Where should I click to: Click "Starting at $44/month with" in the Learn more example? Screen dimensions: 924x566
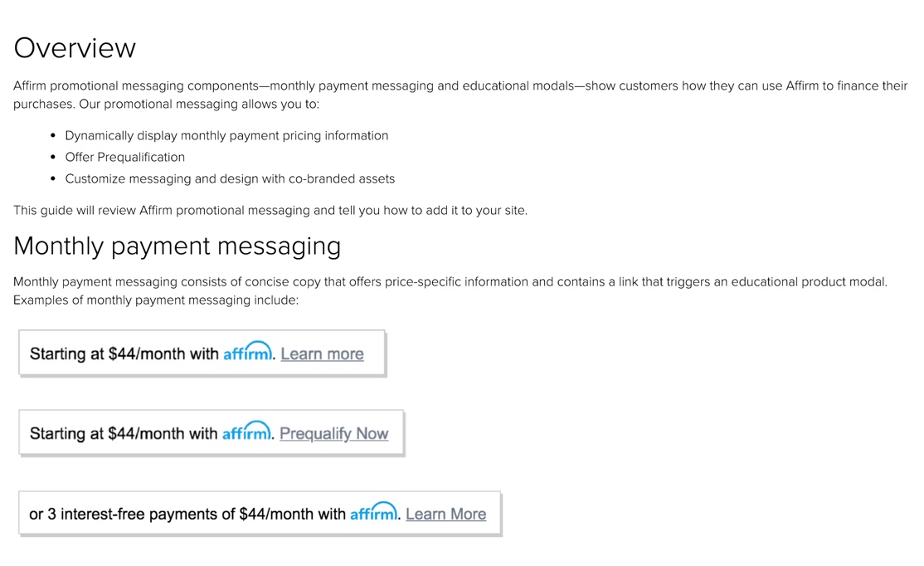[x=124, y=354]
